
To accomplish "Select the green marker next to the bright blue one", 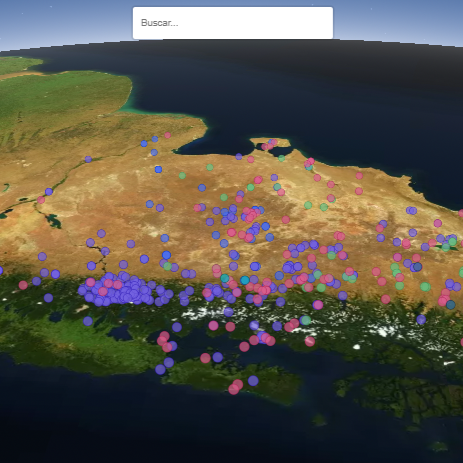I will pos(168,266).
